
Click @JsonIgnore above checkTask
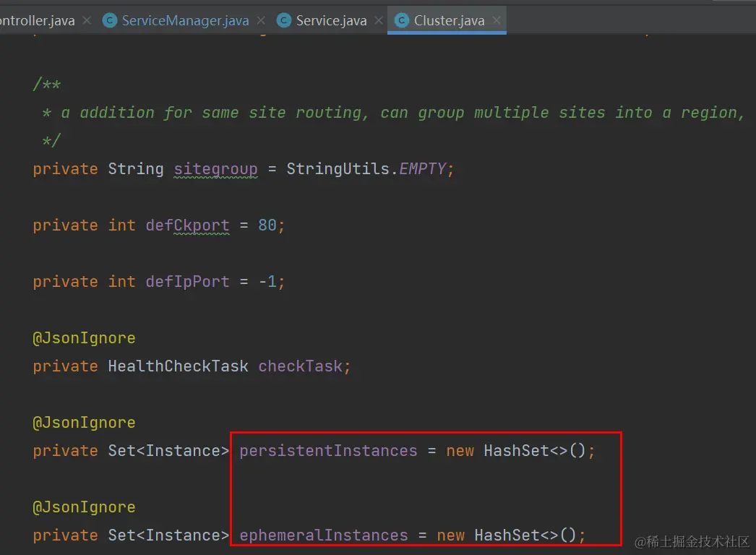coord(84,338)
